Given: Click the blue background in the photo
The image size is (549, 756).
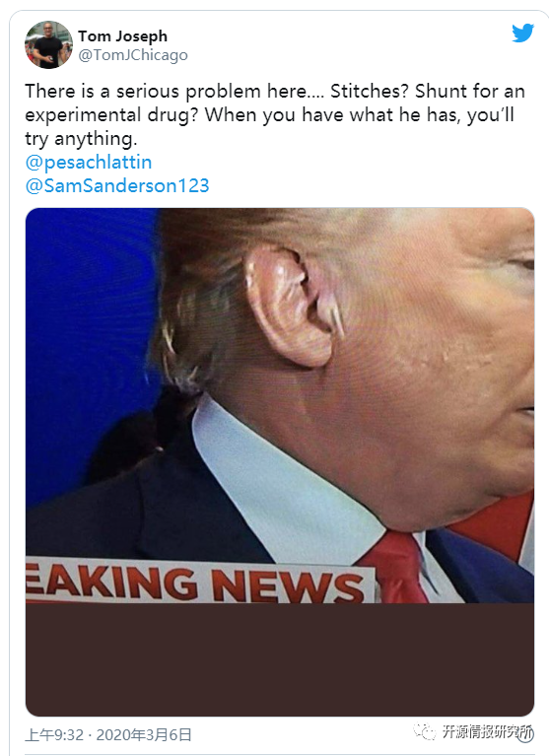Looking at the screenshot, I should pyautogui.click(x=89, y=337).
